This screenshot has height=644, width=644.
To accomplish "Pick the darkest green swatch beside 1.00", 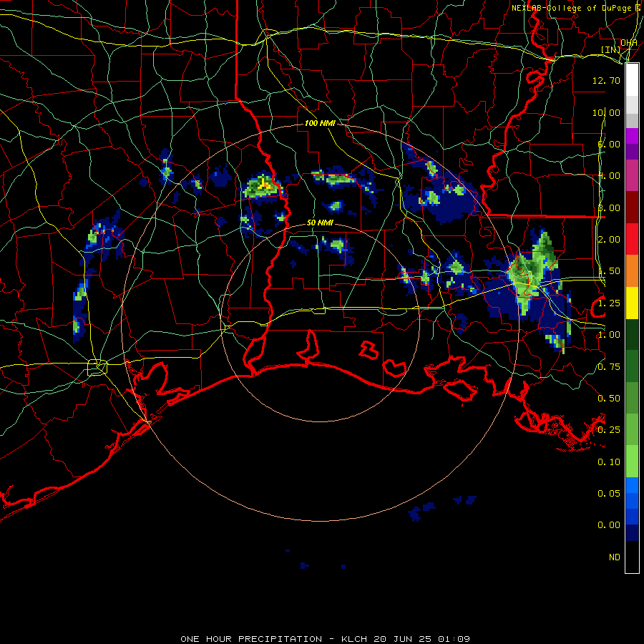I will click(632, 334).
